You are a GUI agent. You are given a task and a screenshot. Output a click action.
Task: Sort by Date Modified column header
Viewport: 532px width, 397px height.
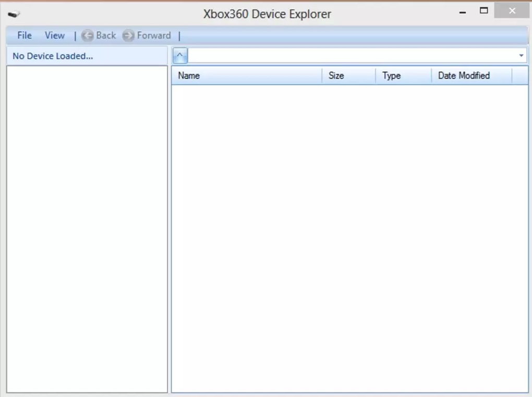471,75
